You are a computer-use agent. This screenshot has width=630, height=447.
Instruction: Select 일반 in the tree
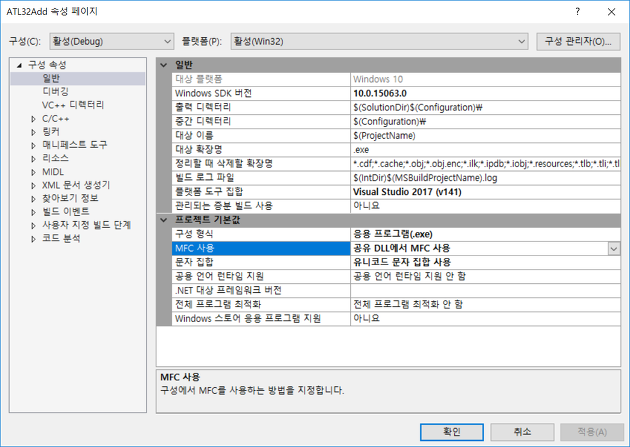pyautogui.click(x=51, y=78)
